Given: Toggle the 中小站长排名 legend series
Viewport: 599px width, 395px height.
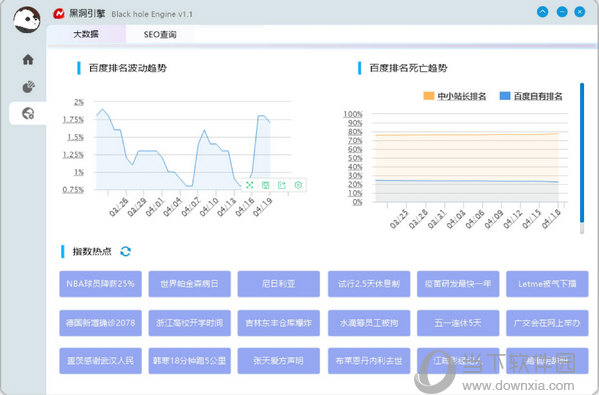Looking at the screenshot, I should [455, 96].
